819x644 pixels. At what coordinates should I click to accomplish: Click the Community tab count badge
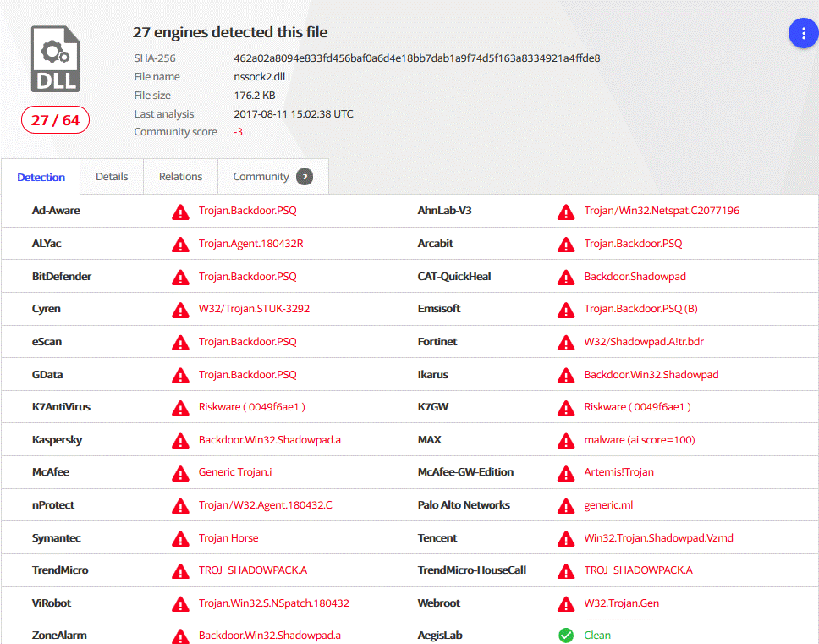click(x=305, y=177)
